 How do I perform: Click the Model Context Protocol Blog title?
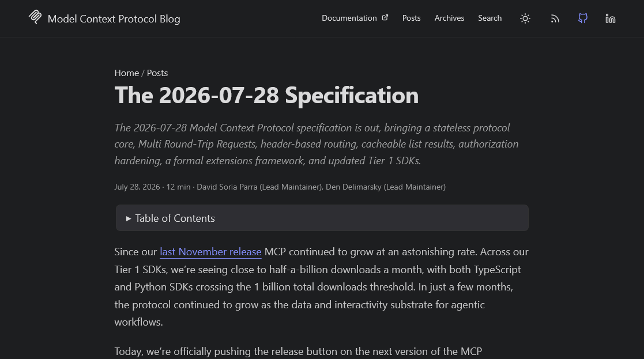click(x=114, y=19)
